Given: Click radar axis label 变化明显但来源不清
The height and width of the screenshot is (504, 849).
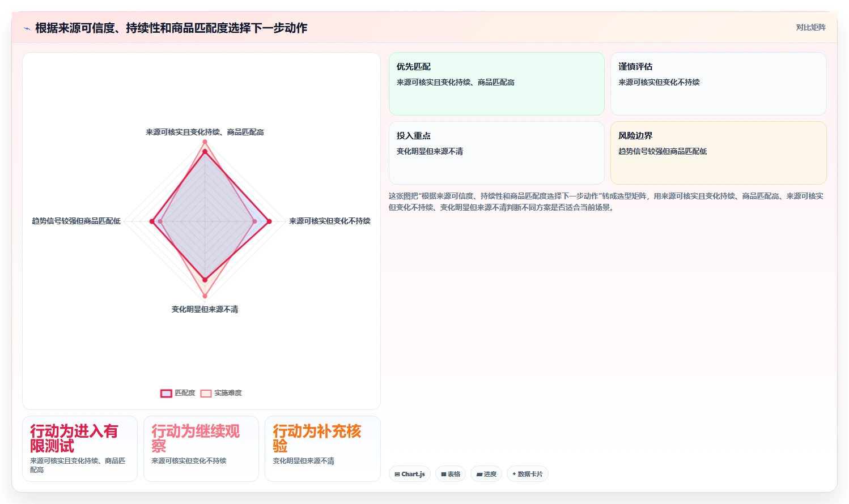Looking at the screenshot, I should 205,309.
